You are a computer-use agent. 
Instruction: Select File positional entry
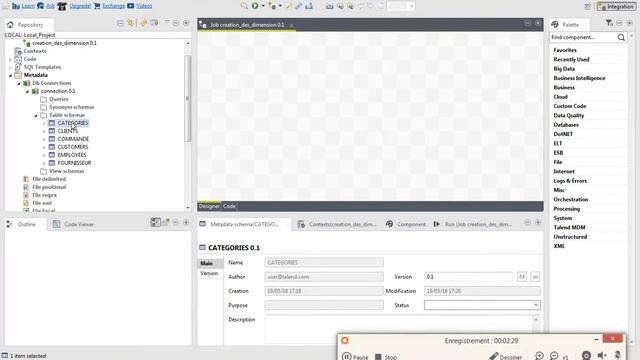49,187
